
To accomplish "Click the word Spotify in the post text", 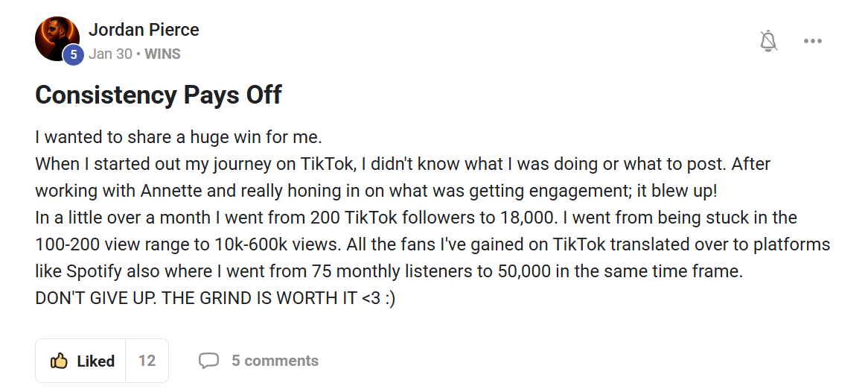I will pos(95,271).
